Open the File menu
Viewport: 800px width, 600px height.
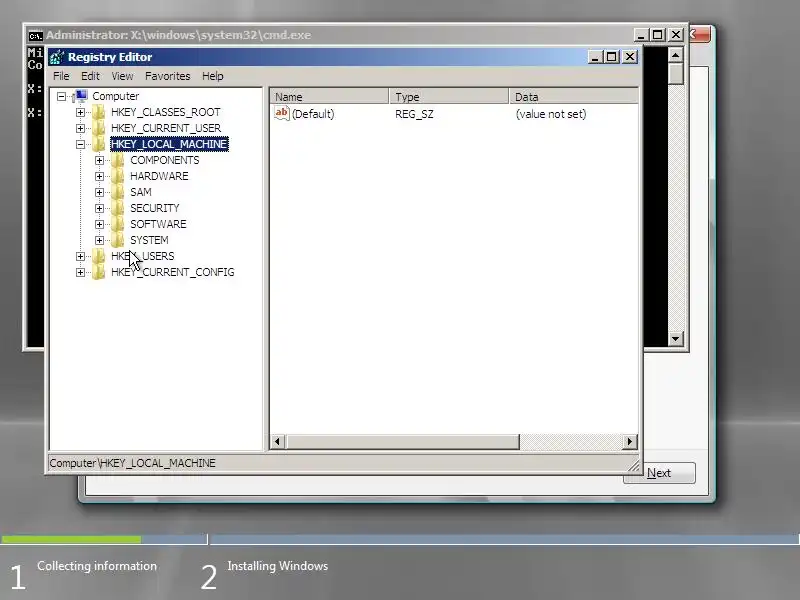(x=61, y=76)
